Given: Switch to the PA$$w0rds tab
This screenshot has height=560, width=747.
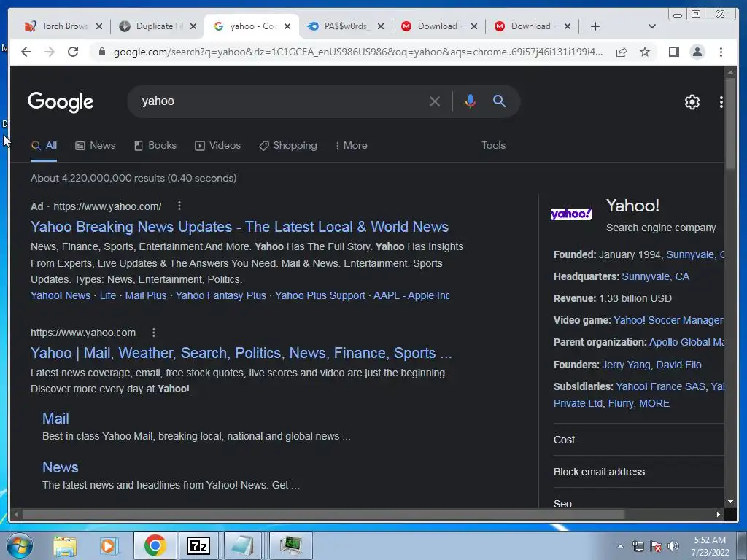Looking at the screenshot, I should (x=345, y=26).
